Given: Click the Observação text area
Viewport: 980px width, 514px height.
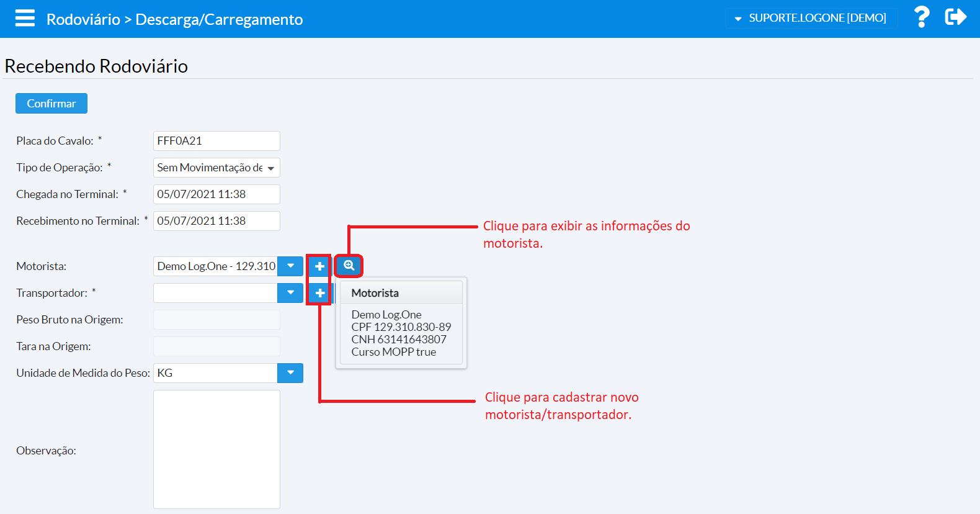Looking at the screenshot, I should (216, 449).
